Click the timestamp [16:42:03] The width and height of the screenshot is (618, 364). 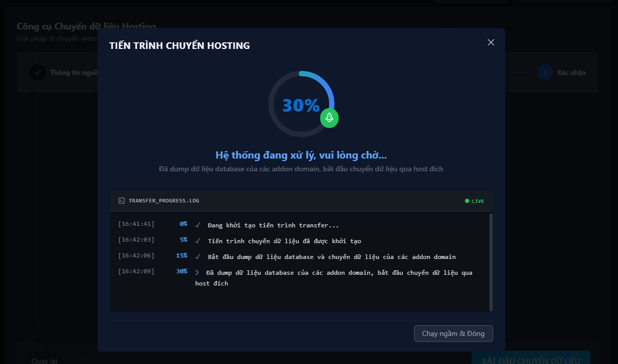(136, 240)
